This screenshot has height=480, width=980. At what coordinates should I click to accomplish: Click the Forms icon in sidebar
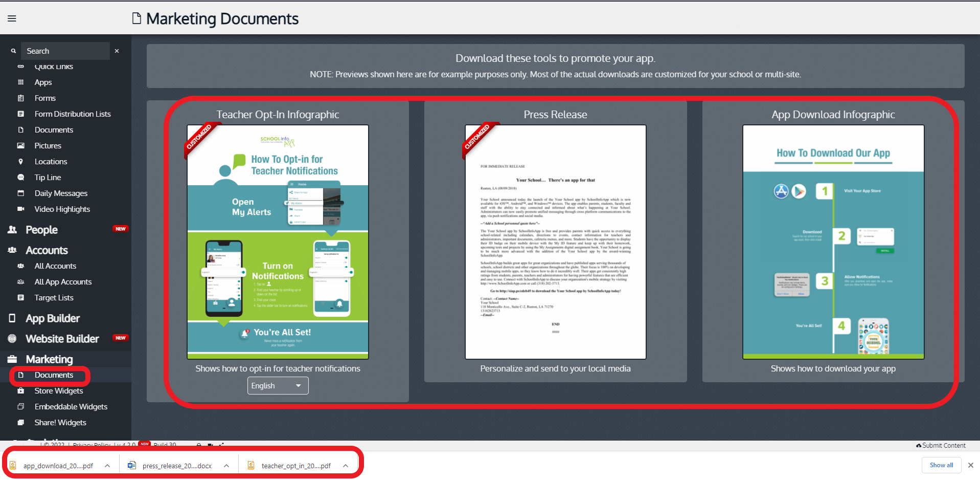coord(21,98)
